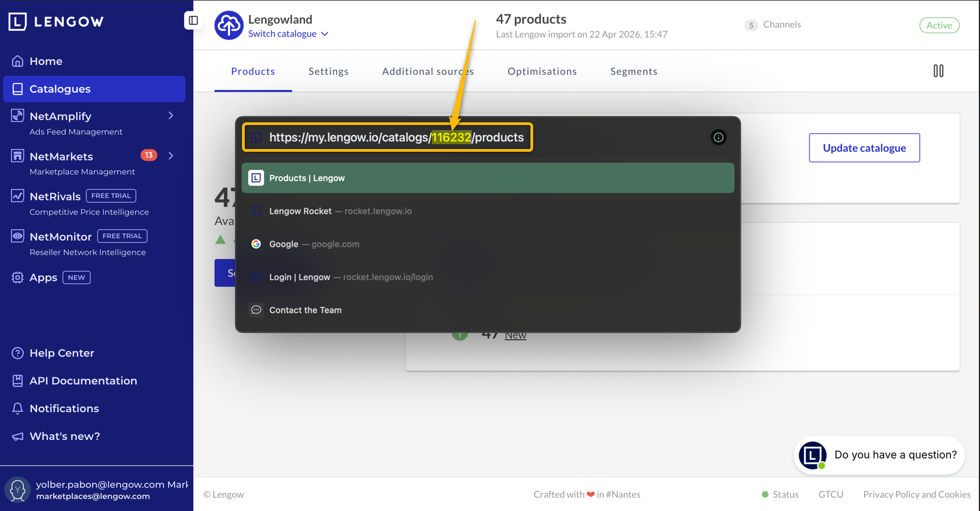This screenshot has height=511, width=980.
Task: Click the 47 products heading
Action: tap(531, 19)
